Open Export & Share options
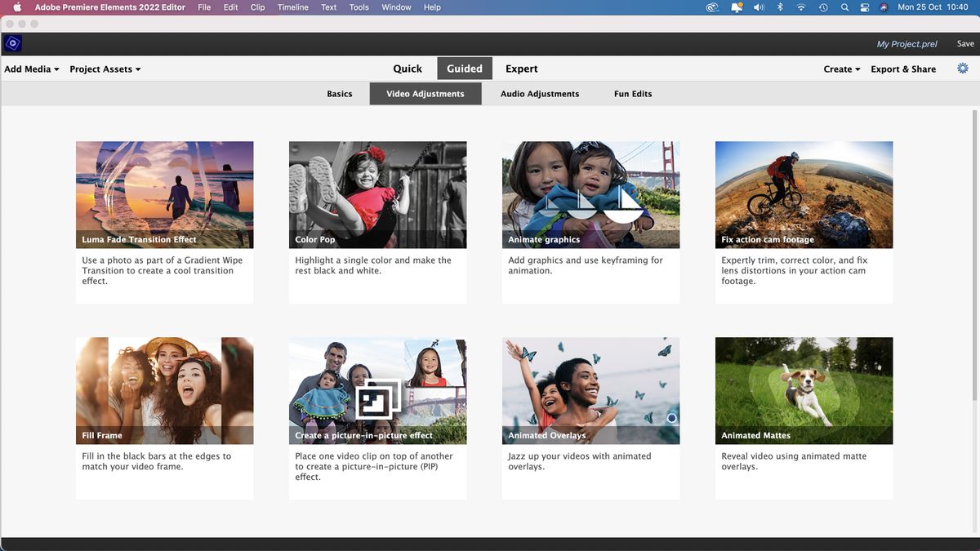The image size is (980, 551). [903, 69]
